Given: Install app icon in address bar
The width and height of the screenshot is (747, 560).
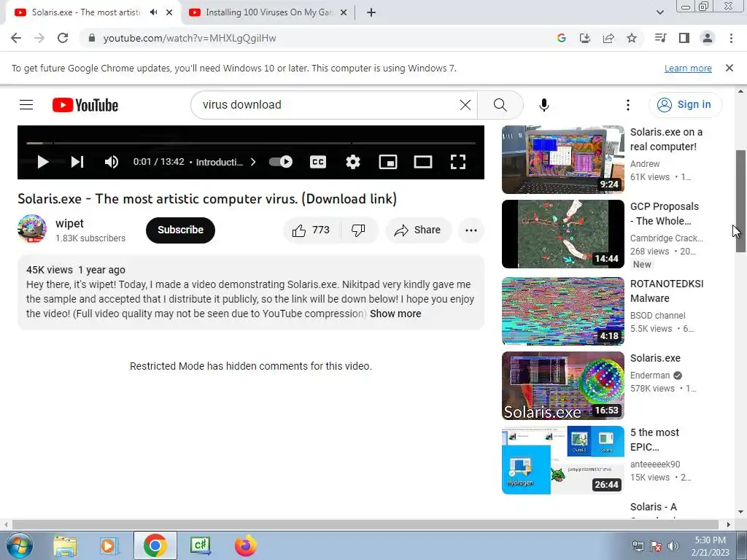Looking at the screenshot, I should click(585, 38).
